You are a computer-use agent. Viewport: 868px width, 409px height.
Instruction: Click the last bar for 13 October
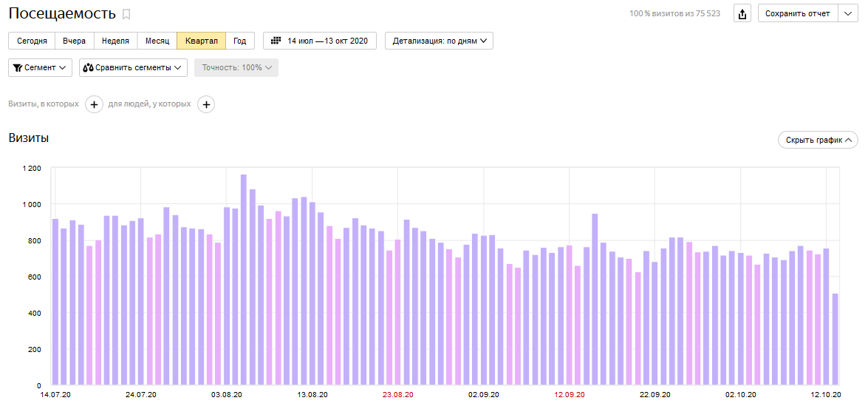835,339
